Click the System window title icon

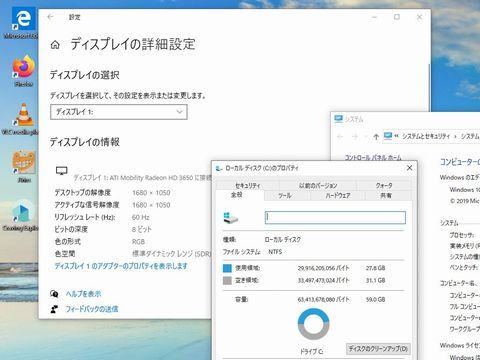[338, 119]
